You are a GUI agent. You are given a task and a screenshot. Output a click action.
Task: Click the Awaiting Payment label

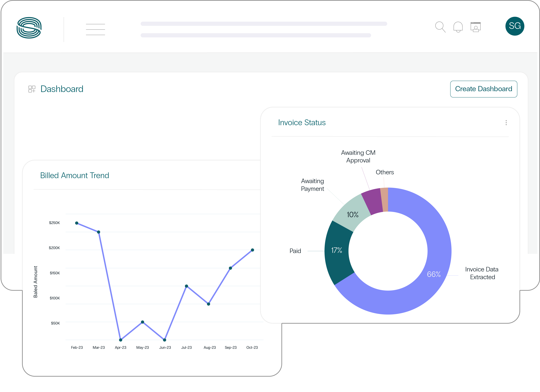click(312, 185)
